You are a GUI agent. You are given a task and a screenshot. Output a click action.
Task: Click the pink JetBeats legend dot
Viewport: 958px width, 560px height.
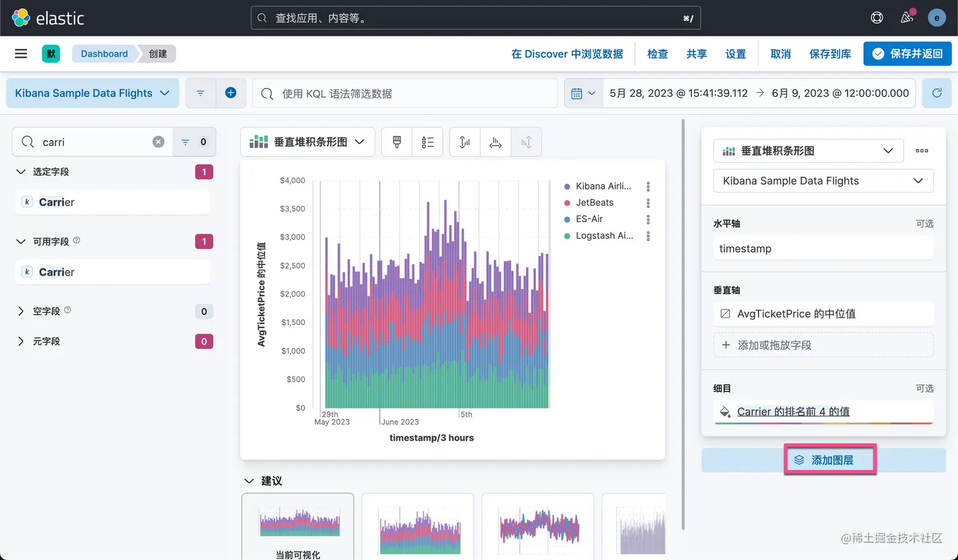point(567,203)
